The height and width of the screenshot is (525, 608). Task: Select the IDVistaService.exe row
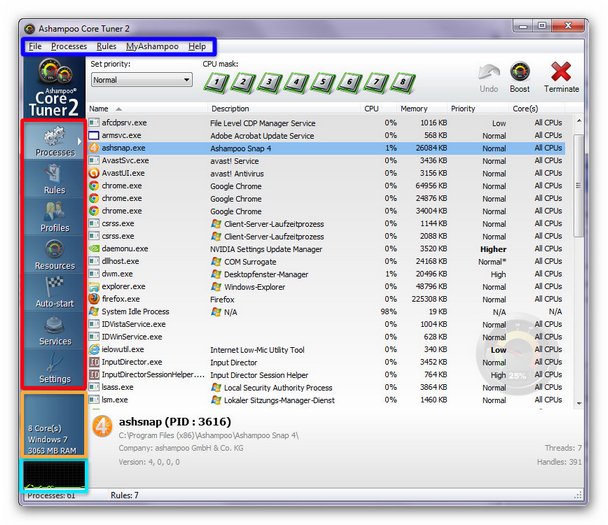tap(326, 324)
